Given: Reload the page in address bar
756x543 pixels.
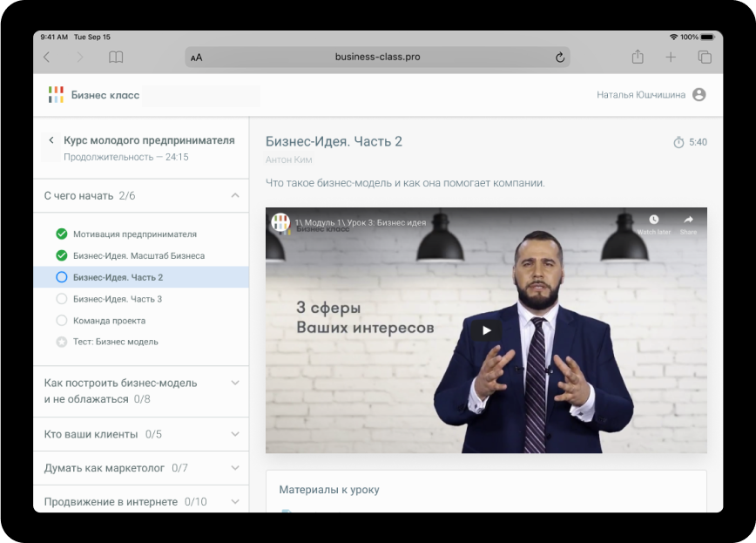Looking at the screenshot, I should [560, 58].
